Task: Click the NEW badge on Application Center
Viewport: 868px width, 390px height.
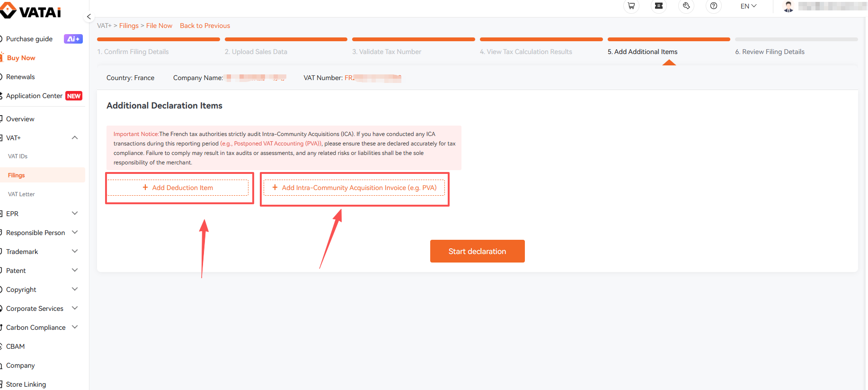Action: (74, 96)
